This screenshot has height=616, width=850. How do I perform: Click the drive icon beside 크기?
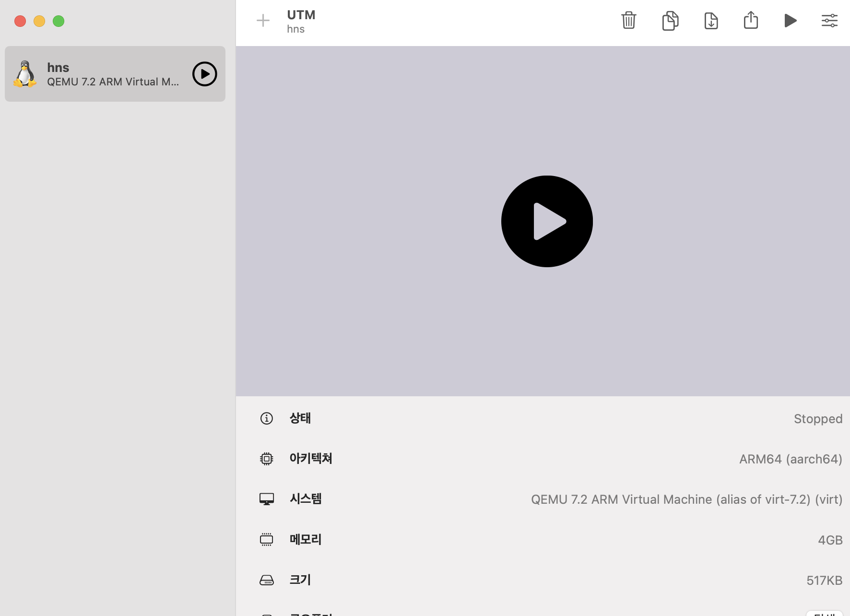tap(267, 580)
